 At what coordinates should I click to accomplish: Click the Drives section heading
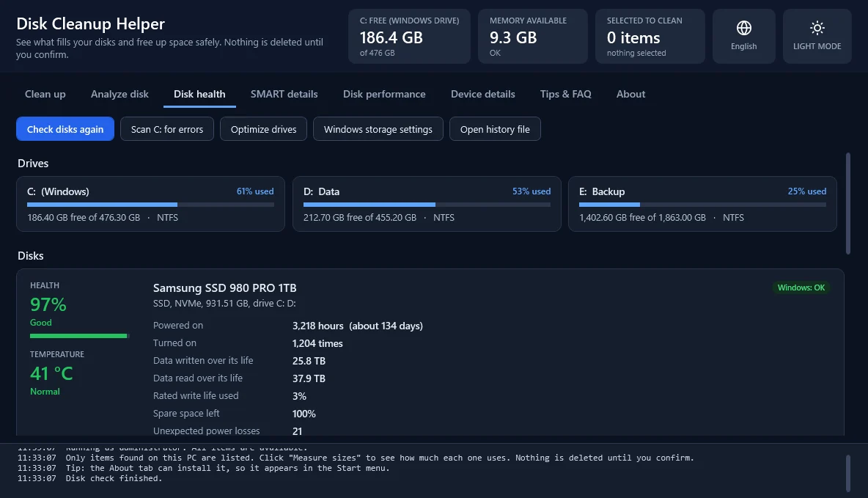(33, 164)
